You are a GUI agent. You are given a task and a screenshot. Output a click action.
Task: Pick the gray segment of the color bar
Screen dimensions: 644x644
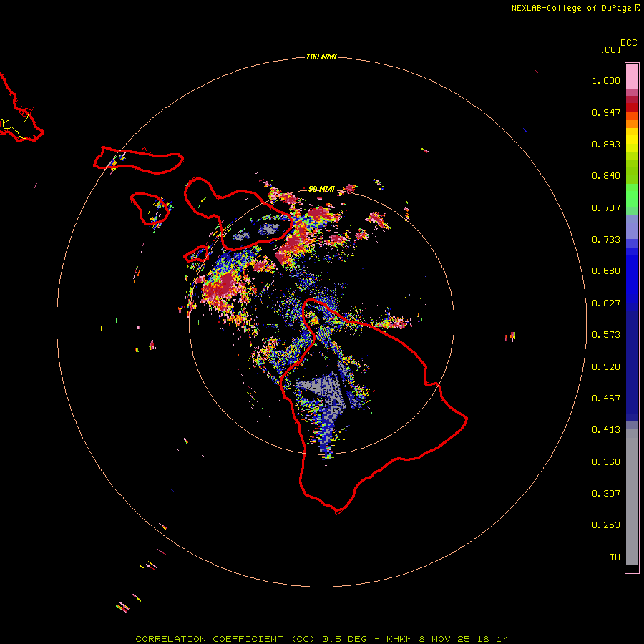[x=632, y=497]
